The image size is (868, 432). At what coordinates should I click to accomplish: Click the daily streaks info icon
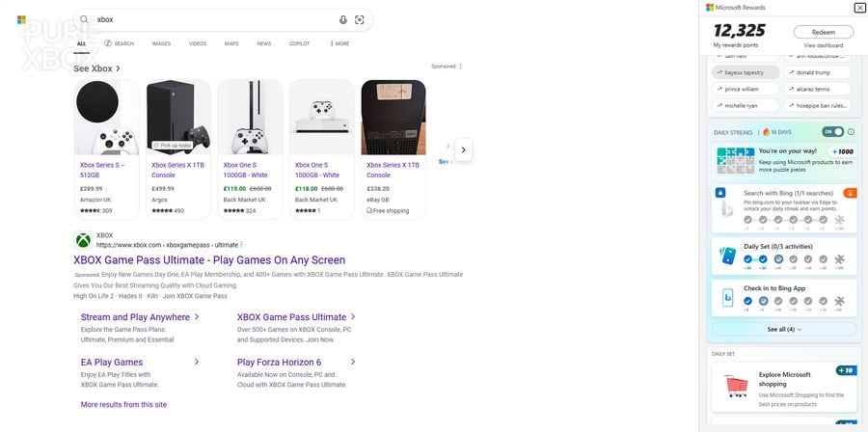851,132
